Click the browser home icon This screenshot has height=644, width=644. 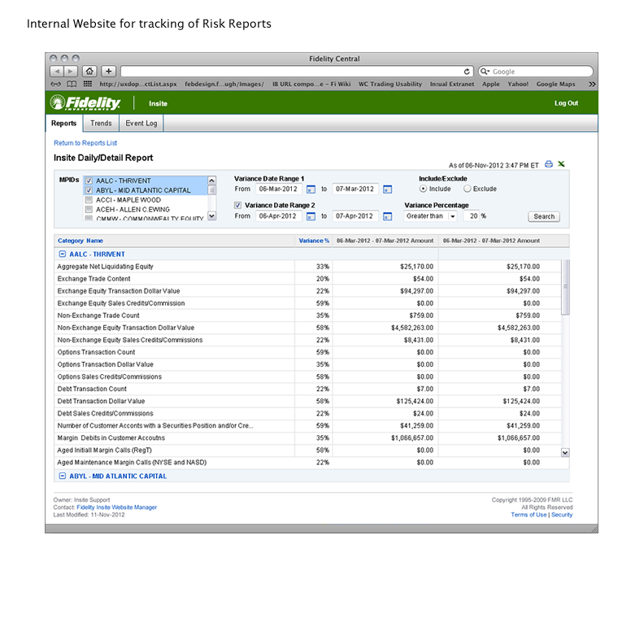(89, 72)
